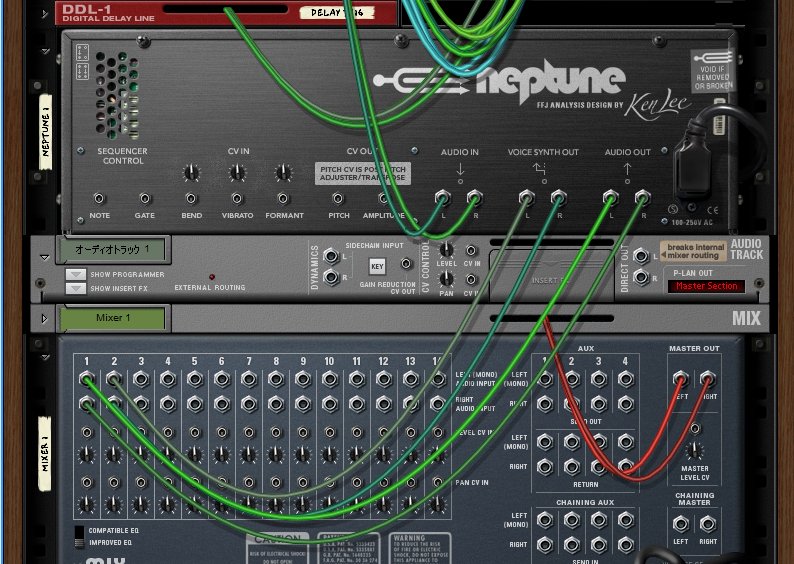Toggle the Compatible/Improved EQ switch

coord(79,537)
